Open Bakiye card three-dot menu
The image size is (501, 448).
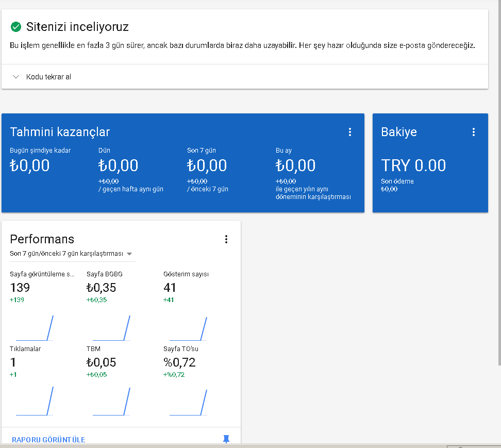click(x=474, y=132)
